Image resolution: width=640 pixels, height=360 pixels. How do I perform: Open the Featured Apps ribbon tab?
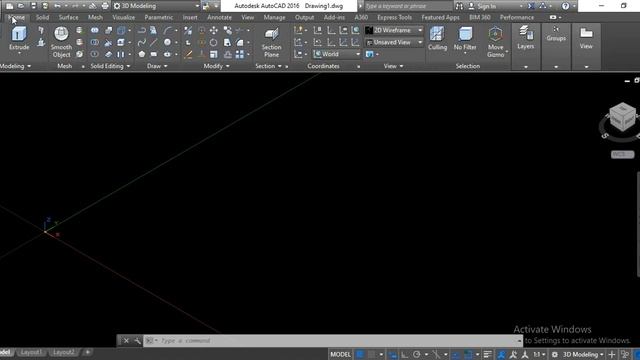point(440,17)
